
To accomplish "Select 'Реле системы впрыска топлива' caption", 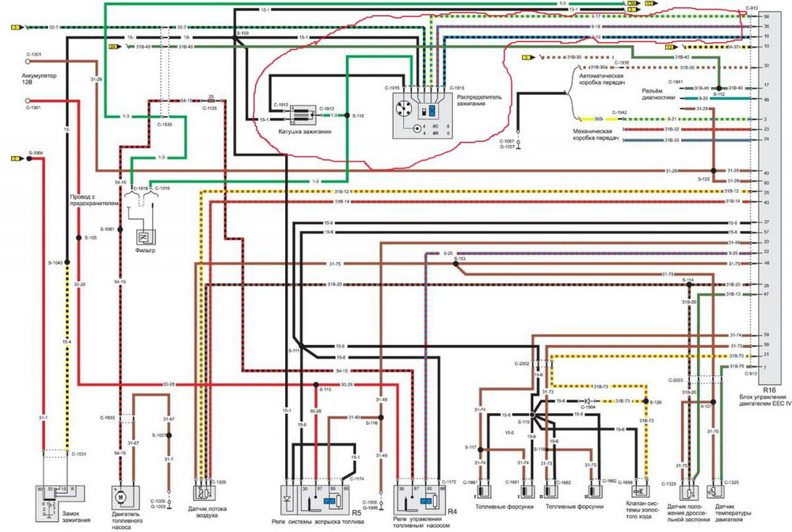I will 318,522.
